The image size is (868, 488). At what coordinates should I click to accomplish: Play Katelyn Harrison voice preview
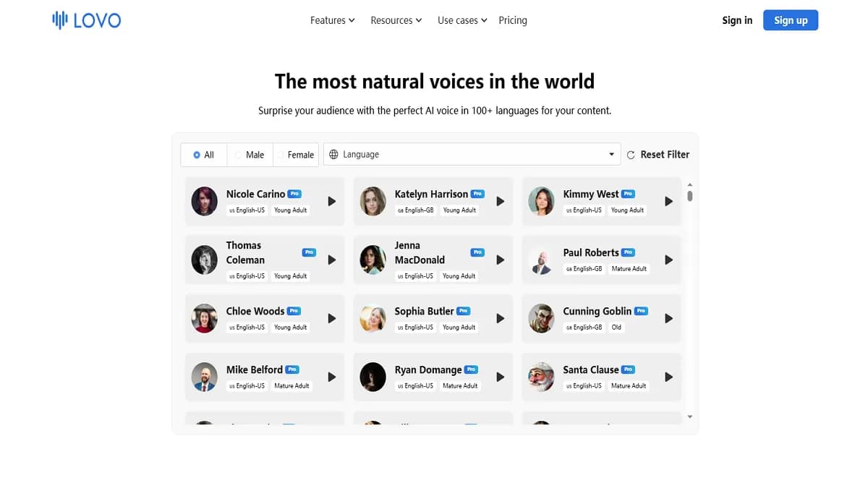click(x=501, y=201)
